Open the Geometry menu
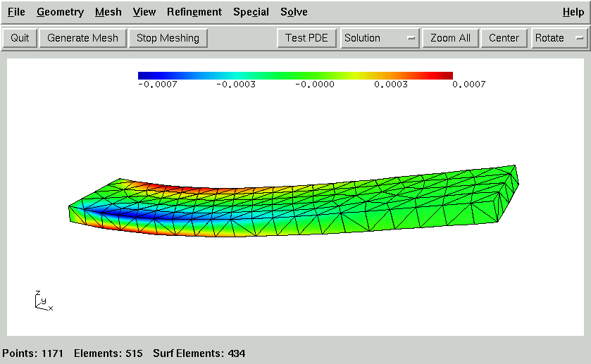591x364 pixels. tap(61, 12)
